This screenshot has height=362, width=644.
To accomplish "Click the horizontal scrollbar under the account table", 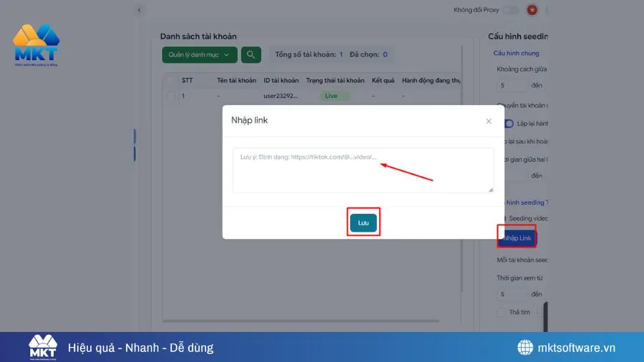I will pyautogui.click(x=301, y=321).
